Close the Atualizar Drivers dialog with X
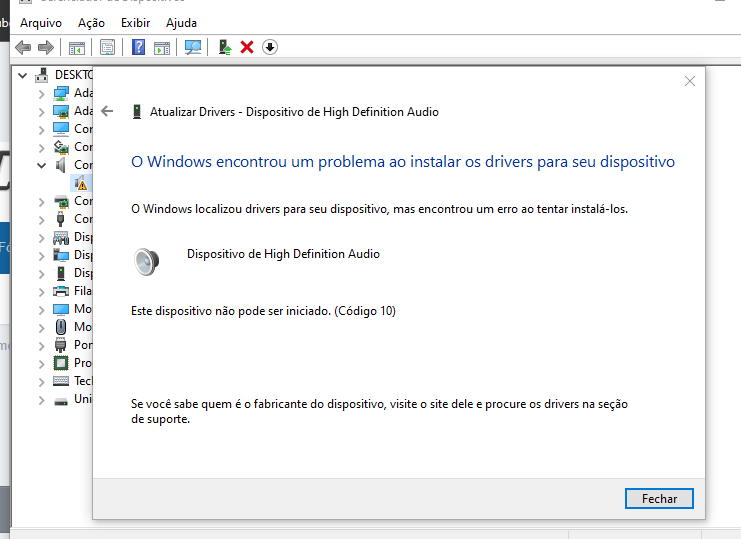Screen dimensions: 741x539 tap(689, 81)
